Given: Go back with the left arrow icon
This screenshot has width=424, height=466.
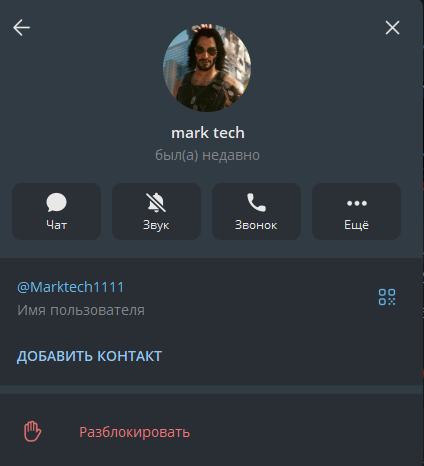Looking at the screenshot, I should 21,27.
